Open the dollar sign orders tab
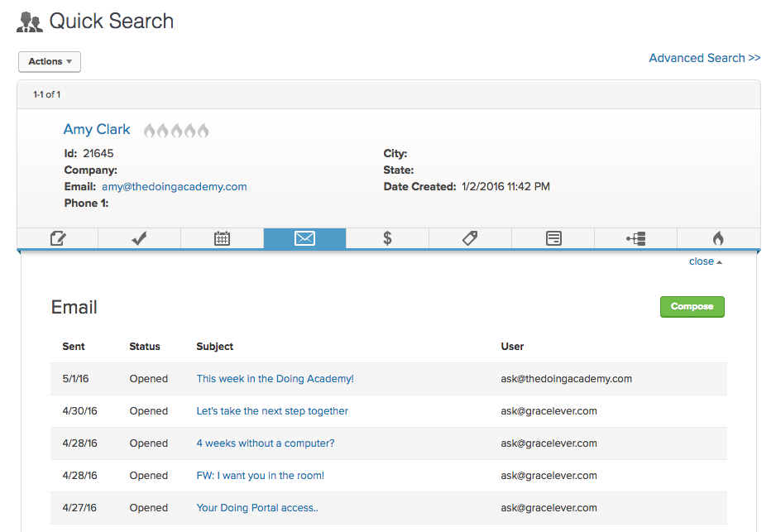Viewport: 776px width, 532px height. pyautogui.click(x=387, y=238)
